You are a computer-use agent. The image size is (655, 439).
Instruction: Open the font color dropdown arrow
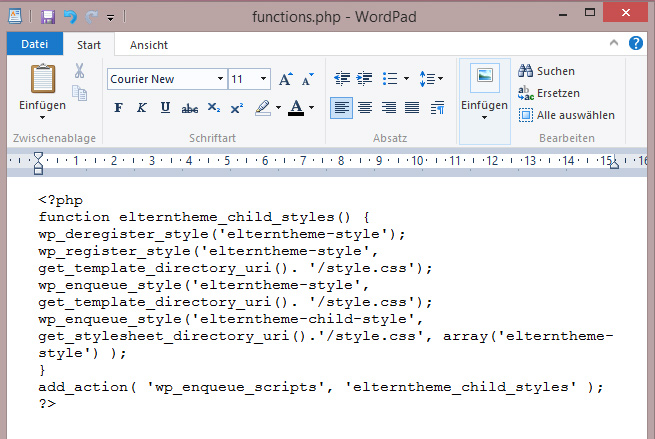[312, 108]
